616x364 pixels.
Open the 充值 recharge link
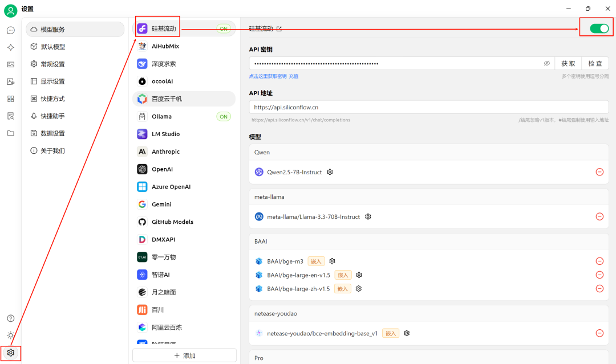click(294, 76)
